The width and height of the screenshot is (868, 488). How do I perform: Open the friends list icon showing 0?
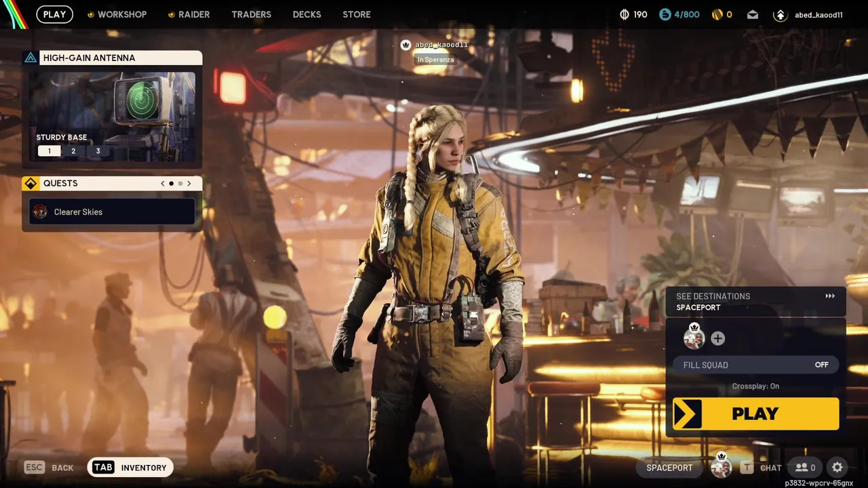[x=806, y=468]
